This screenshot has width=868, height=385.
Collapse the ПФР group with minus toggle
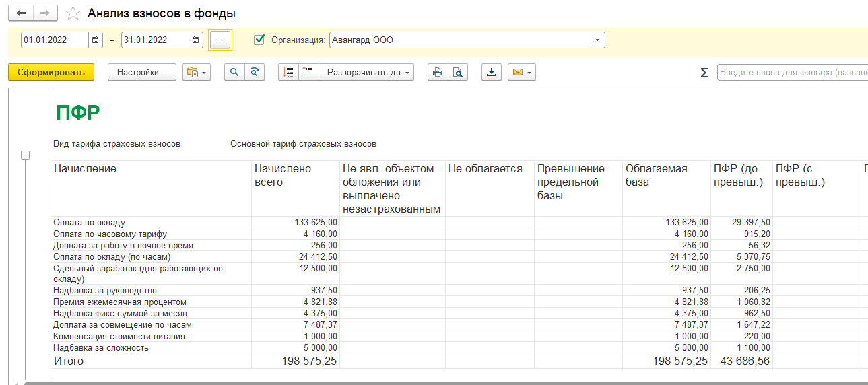(26, 155)
